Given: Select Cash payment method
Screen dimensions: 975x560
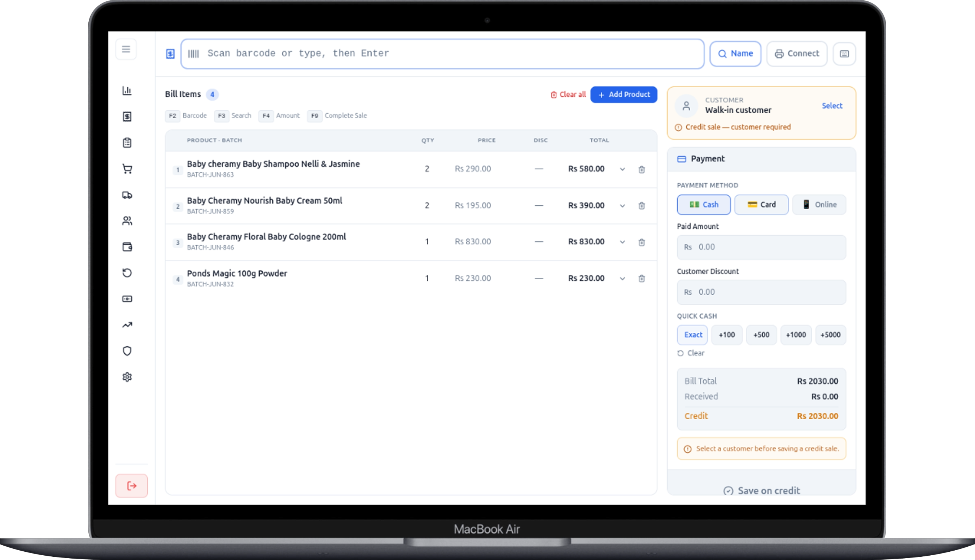Looking at the screenshot, I should tap(704, 205).
